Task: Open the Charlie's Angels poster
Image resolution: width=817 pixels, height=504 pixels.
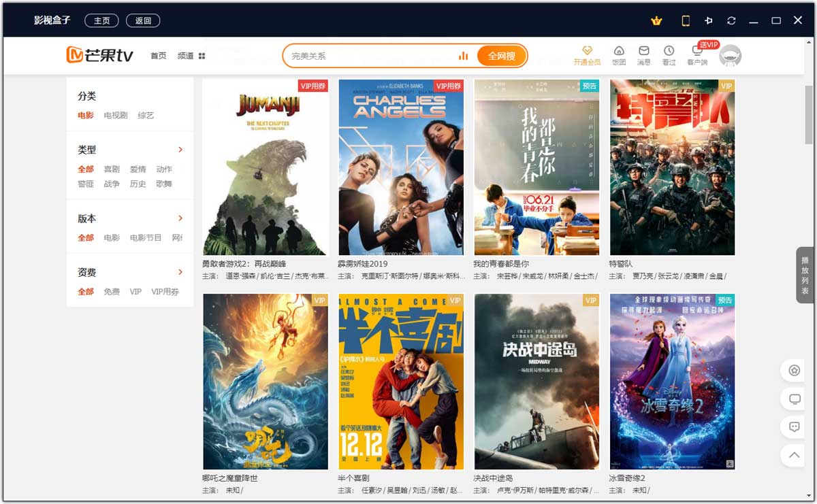Action: tap(401, 167)
